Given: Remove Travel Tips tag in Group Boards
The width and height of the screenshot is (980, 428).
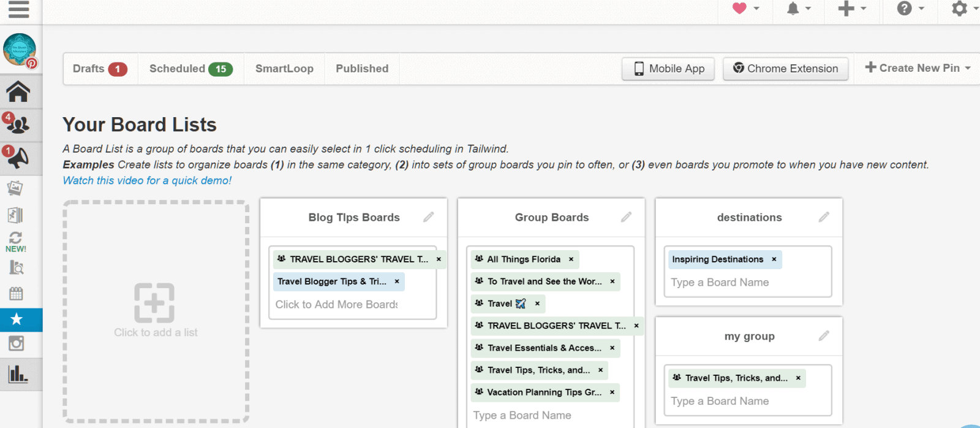Looking at the screenshot, I should coord(600,370).
